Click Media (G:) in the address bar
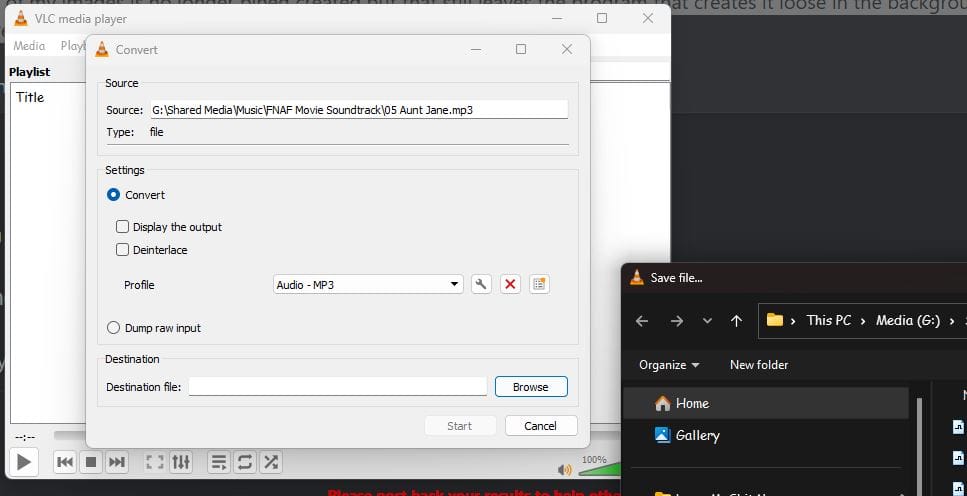The image size is (967, 496). click(x=908, y=321)
